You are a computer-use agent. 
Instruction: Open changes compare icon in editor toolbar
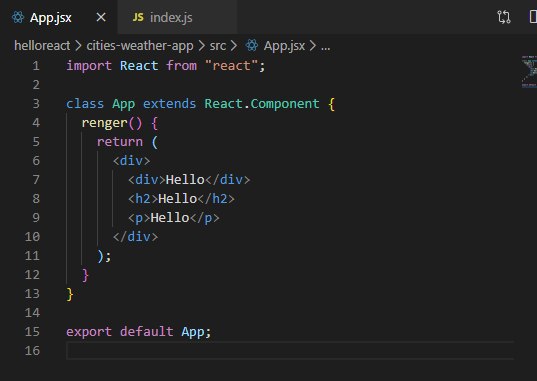504,17
